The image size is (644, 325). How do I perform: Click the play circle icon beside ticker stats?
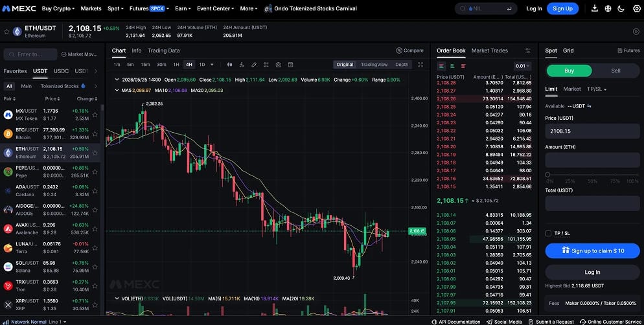point(636,32)
